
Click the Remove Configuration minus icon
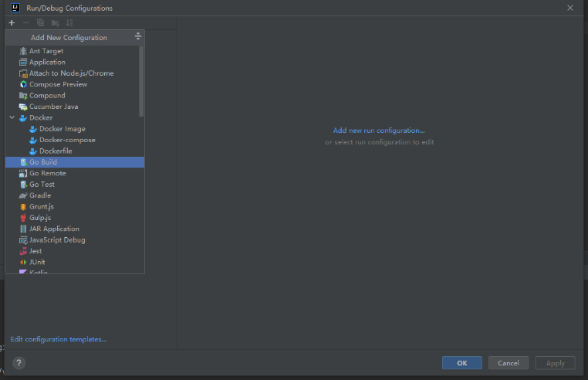click(26, 23)
